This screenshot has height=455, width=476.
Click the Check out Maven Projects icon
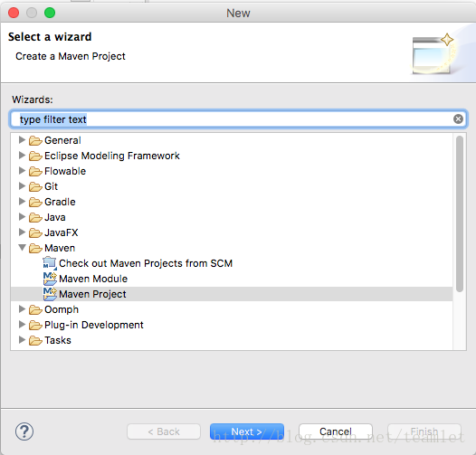click(x=50, y=263)
